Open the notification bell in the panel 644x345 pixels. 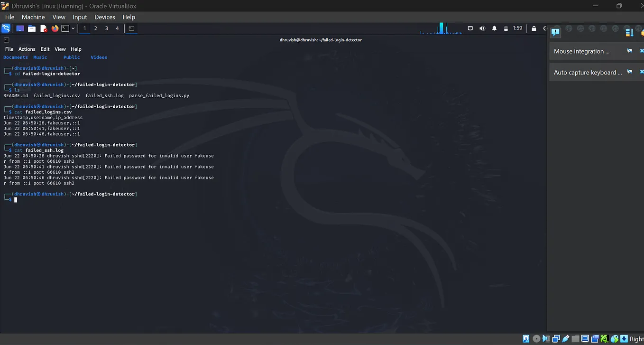click(x=494, y=28)
